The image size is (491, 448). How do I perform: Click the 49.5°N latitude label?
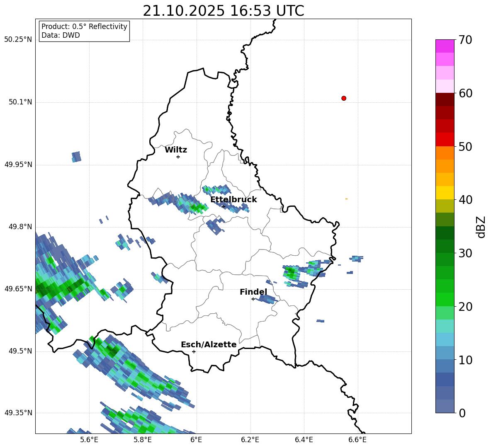click(x=20, y=351)
